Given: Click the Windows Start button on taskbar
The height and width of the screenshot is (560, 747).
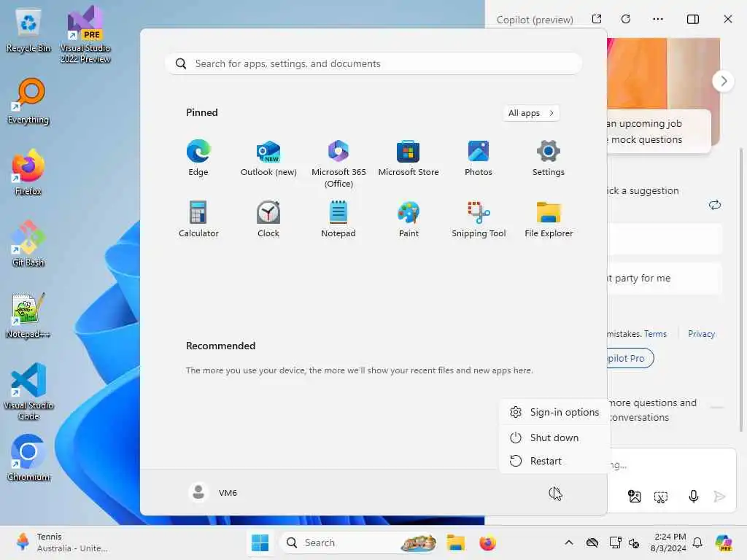Looking at the screenshot, I should coord(260,542).
